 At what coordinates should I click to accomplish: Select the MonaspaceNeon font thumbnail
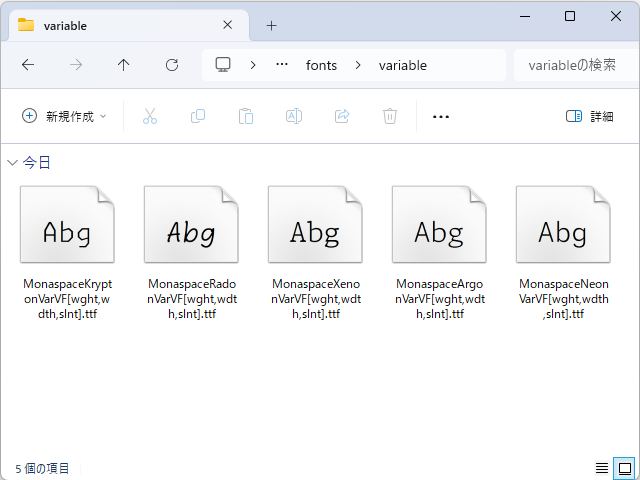(563, 224)
